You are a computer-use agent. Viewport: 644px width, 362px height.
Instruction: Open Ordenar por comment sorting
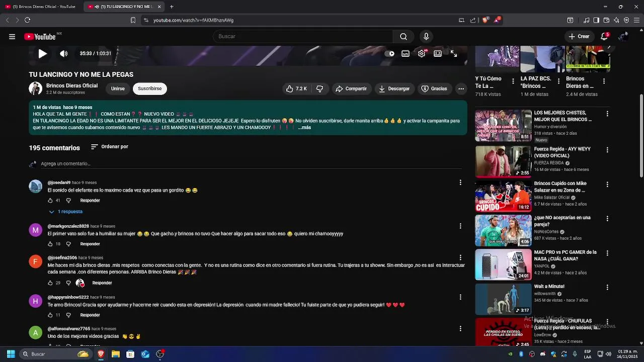click(110, 147)
